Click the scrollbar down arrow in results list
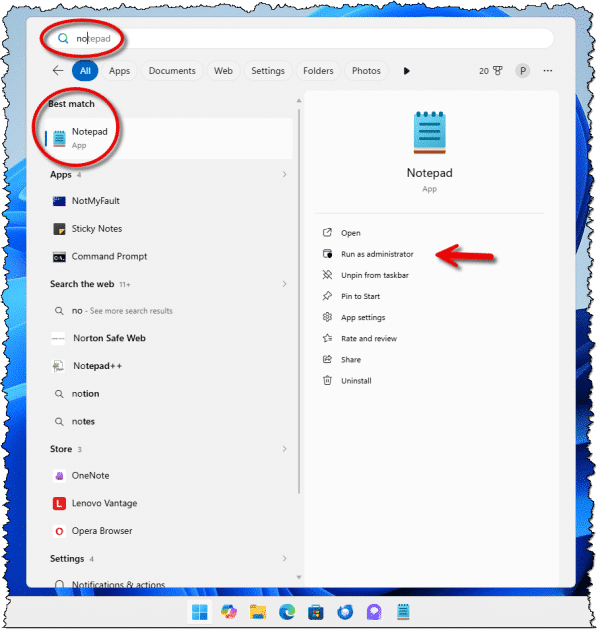The height and width of the screenshot is (631, 600). 299,577
